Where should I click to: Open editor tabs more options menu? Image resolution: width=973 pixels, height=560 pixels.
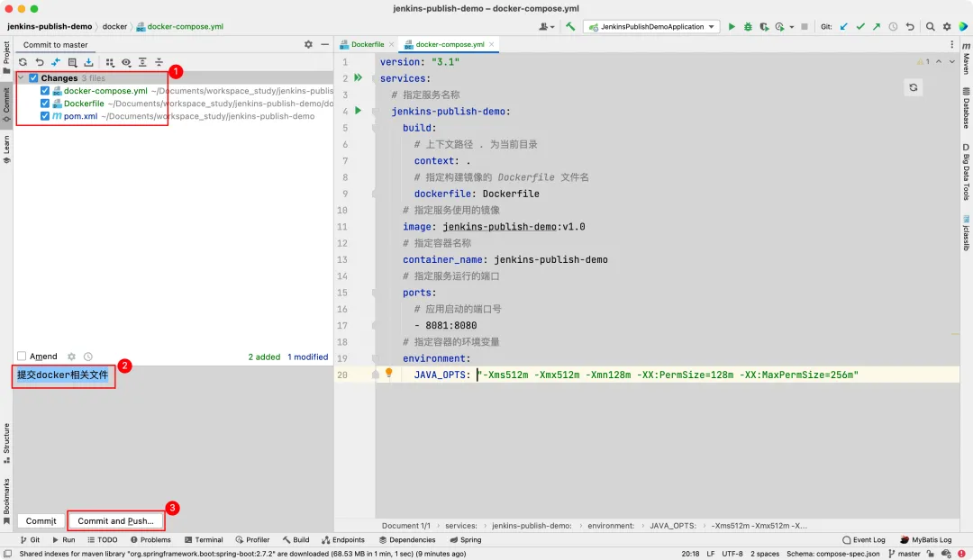(952, 45)
